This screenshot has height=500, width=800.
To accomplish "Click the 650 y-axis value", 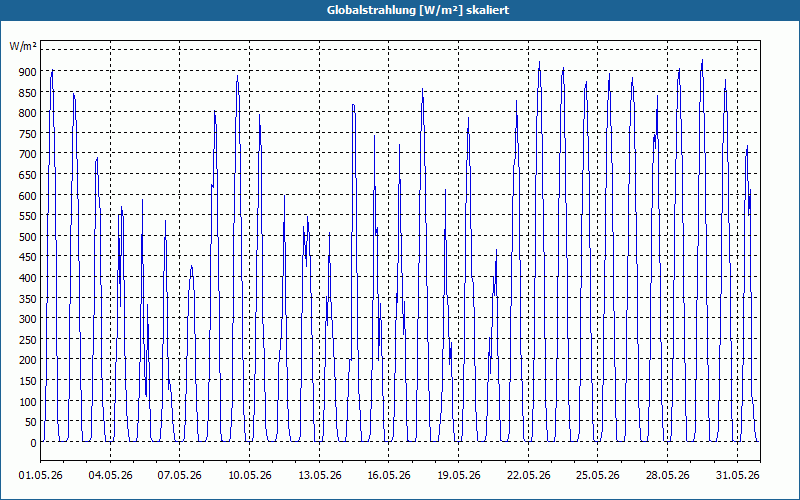I will pos(27,175).
